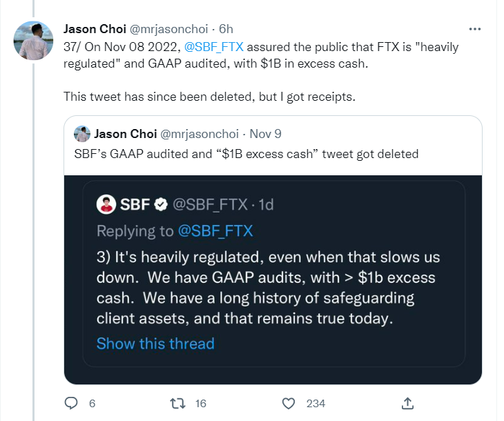This screenshot has height=421, width=504.
Task: Click the reply speech bubble icon
Action: [70, 403]
